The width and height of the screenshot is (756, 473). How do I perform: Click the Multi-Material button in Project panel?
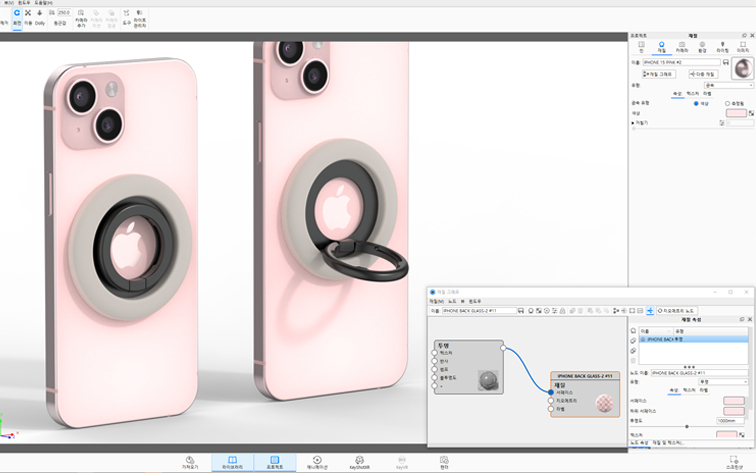(x=703, y=74)
